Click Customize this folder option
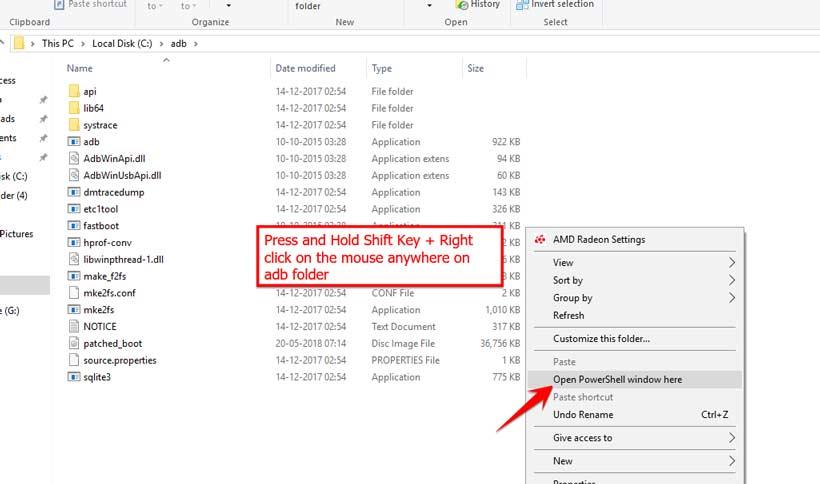Viewport: 820px width, 484px height. click(x=601, y=339)
